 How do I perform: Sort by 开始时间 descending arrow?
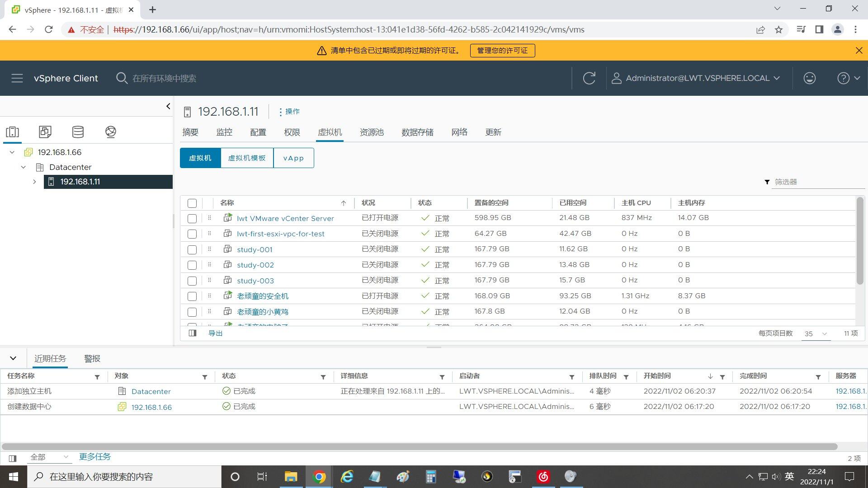click(710, 376)
